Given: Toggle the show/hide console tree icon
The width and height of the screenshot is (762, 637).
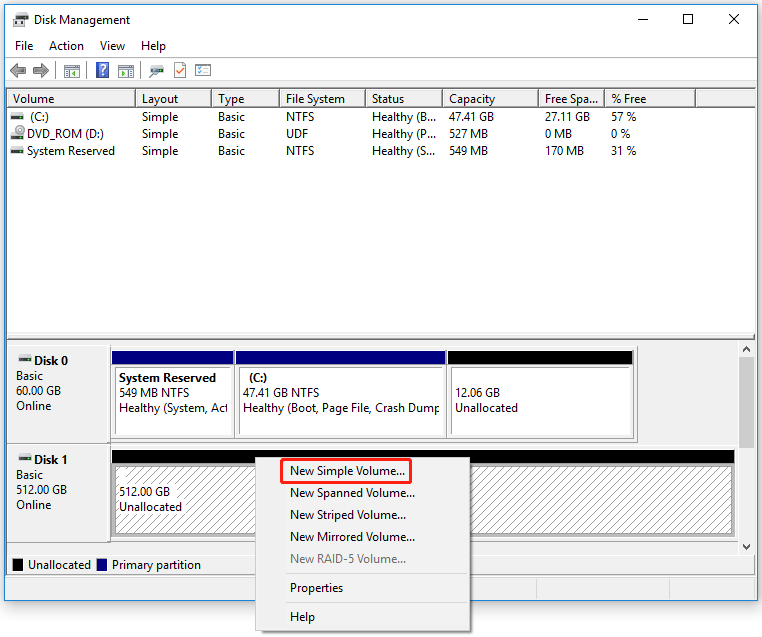Looking at the screenshot, I should coord(71,71).
